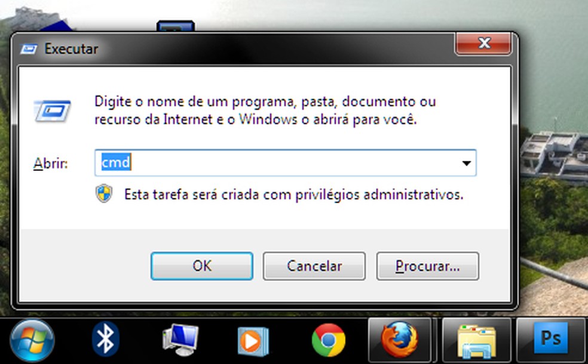Switch to Photoshop in the taskbar

(x=551, y=339)
